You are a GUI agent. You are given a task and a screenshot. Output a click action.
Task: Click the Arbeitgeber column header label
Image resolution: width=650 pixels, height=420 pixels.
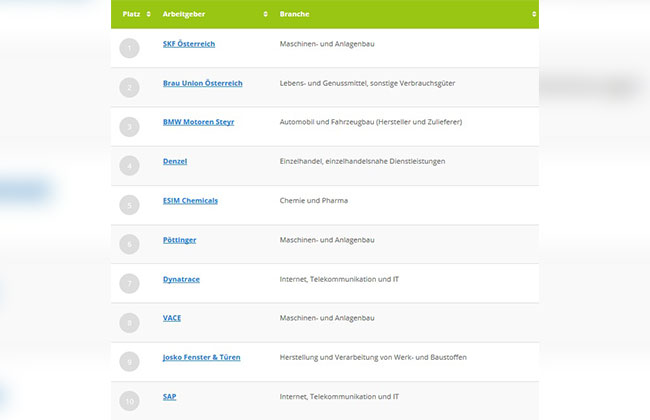[x=184, y=14]
